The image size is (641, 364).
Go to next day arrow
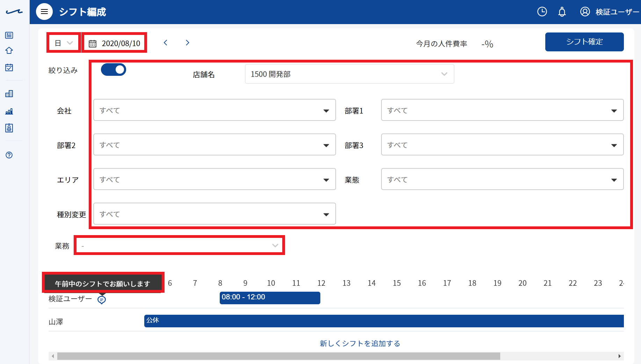(x=188, y=43)
